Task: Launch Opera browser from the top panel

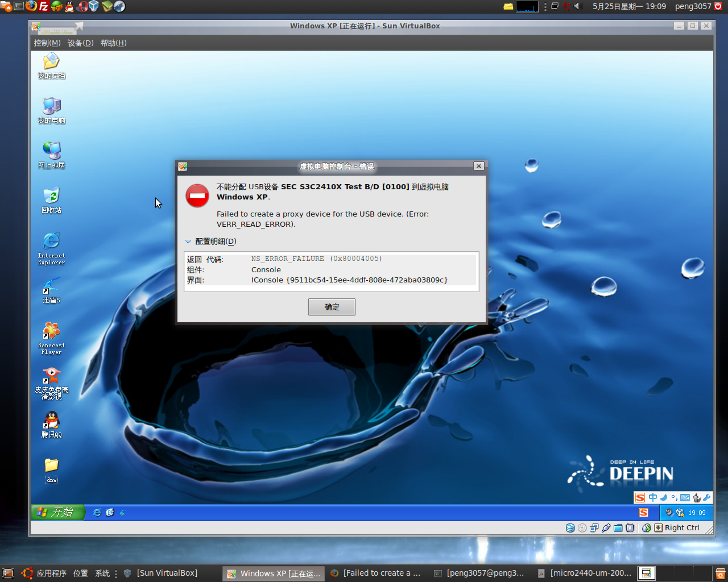Action: [82, 6]
